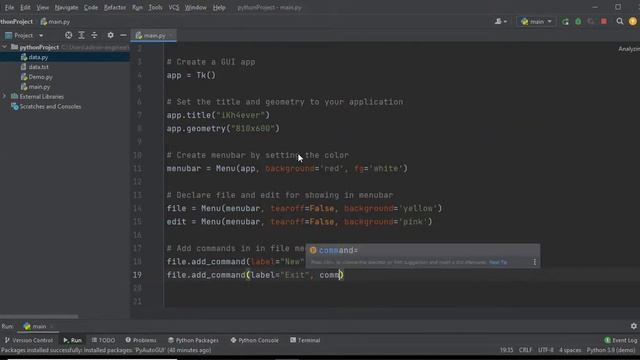The width and height of the screenshot is (640, 360).
Task: Open the Run tool window button
Action: [x=72, y=340]
